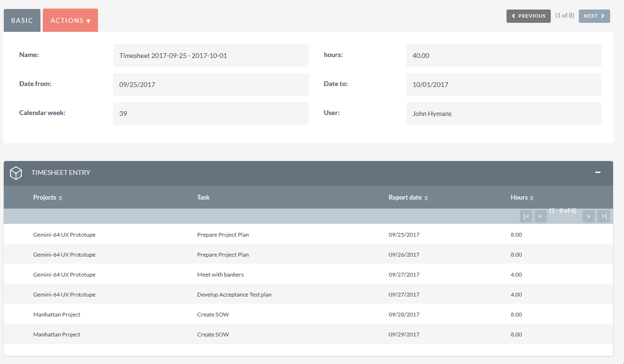Click the User field showing John Hymans
The width and height of the screenshot is (624, 364).
[503, 114]
